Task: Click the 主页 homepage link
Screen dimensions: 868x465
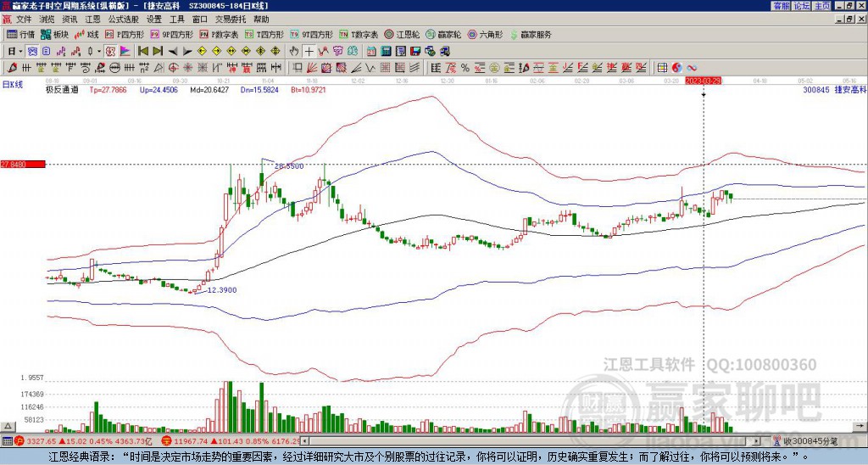Action: click(821, 6)
